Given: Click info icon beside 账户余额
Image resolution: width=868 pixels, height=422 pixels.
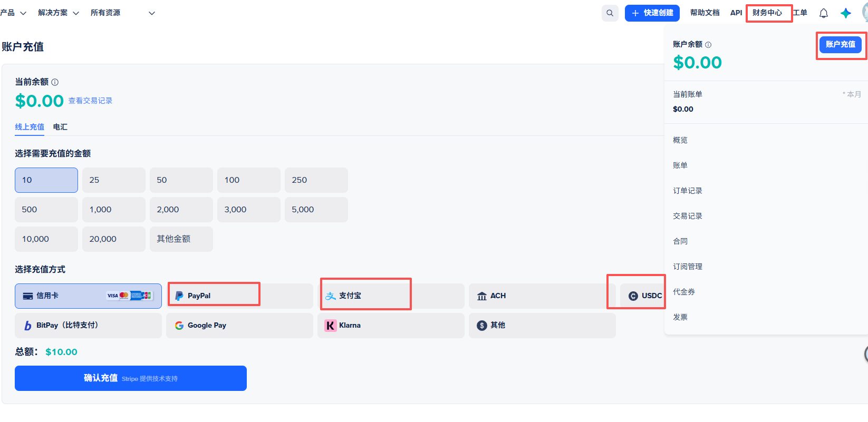Looking at the screenshot, I should click(x=708, y=45).
